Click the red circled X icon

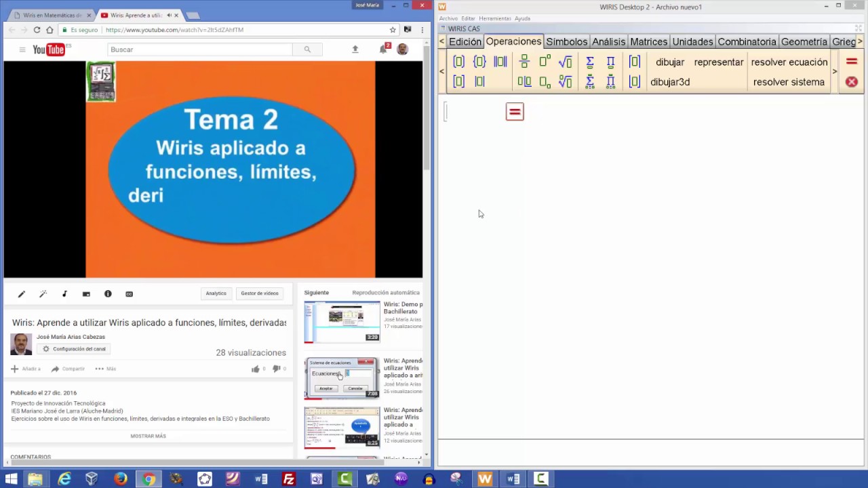pos(852,82)
